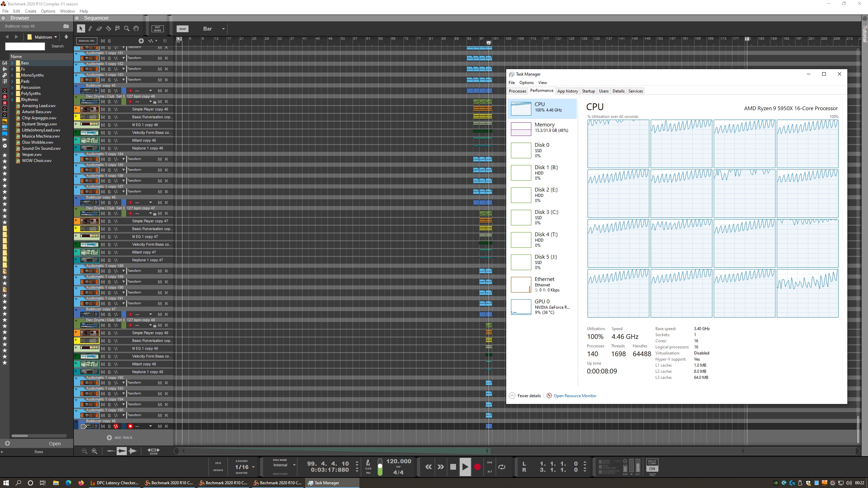The height and width of the screenshot is (488, 868).
Task: Open the Edit menu in Reason
Action: coord(17,11)
